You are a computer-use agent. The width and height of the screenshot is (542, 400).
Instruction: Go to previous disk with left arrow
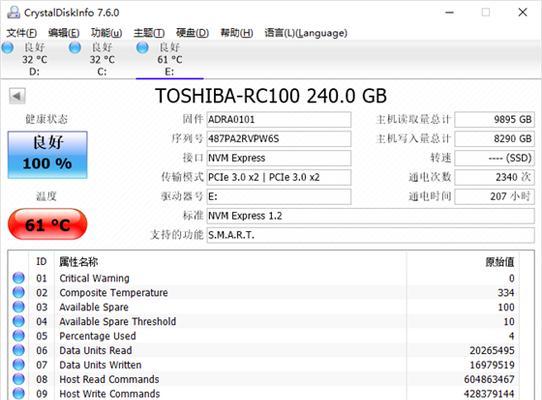[17, 96]
